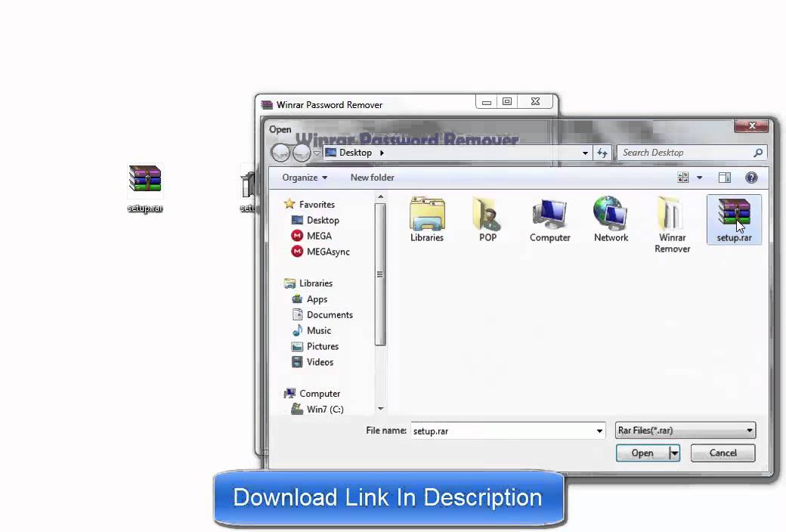Select Desktop under Favorites
Viewport: 786px width, 532px height.
coord(315,220)
